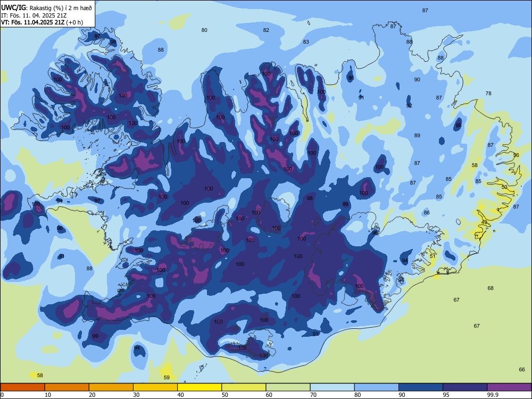Select the pale blue 70–80 legend swatch
Viewport: 532px width, 399px height.
(x=332, y=387)
